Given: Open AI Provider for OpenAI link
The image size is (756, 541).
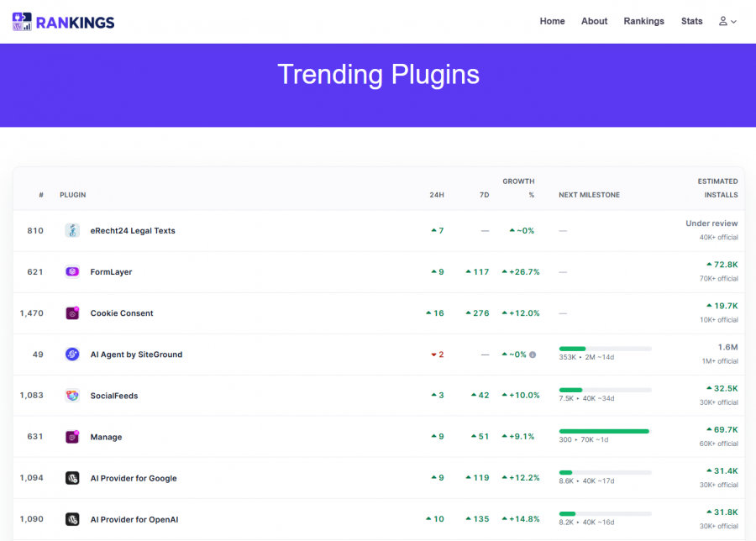Looking at the screenshot, I should pyautogui.click(x=134, y=520).
